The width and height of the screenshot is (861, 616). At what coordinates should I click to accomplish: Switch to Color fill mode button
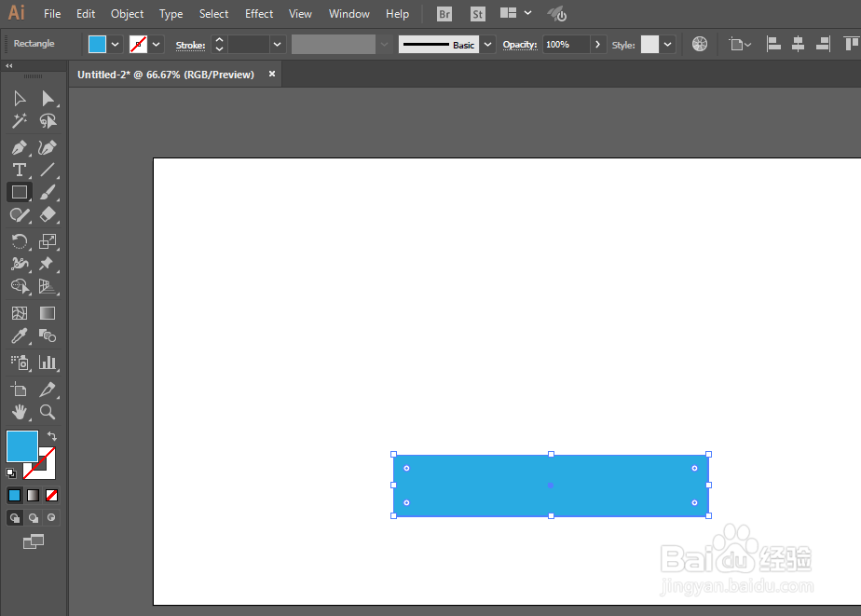pos(15,495)
